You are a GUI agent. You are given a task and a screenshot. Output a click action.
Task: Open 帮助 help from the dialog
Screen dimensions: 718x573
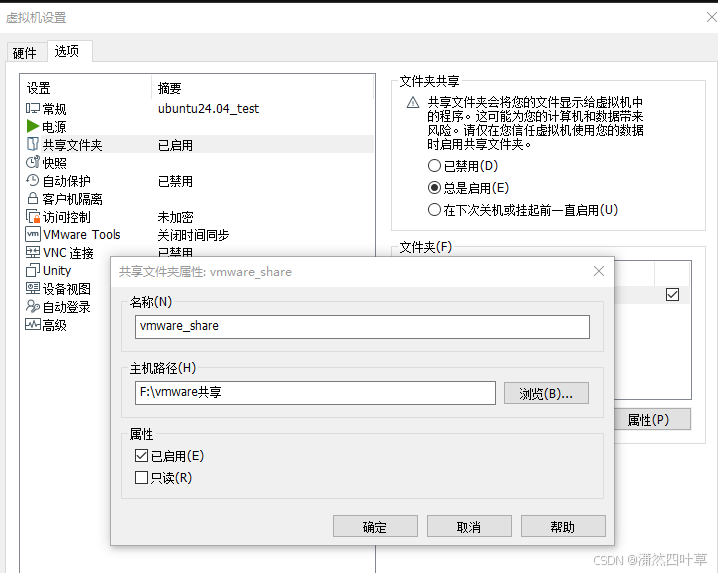pyautogui.click(x=563, y=526)
